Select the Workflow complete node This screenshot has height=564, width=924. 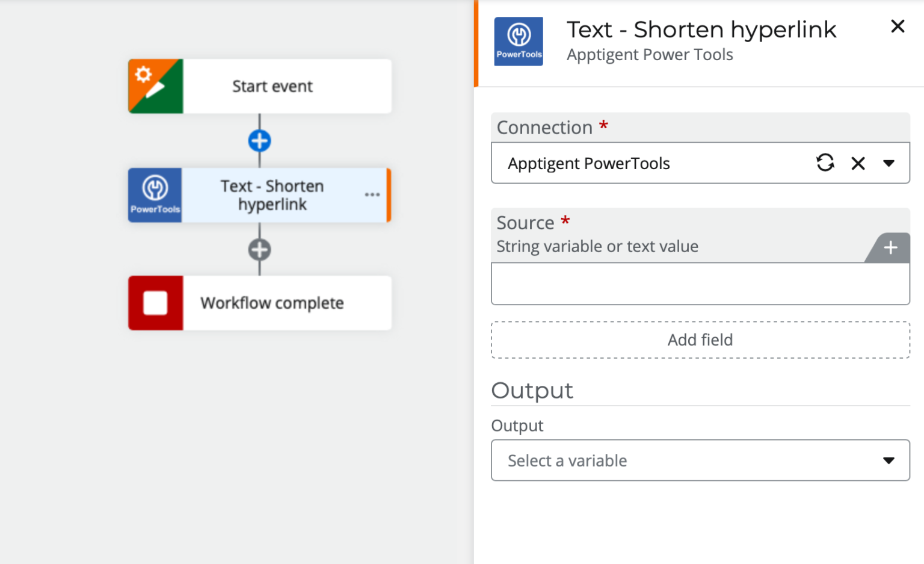coord(272,303)
